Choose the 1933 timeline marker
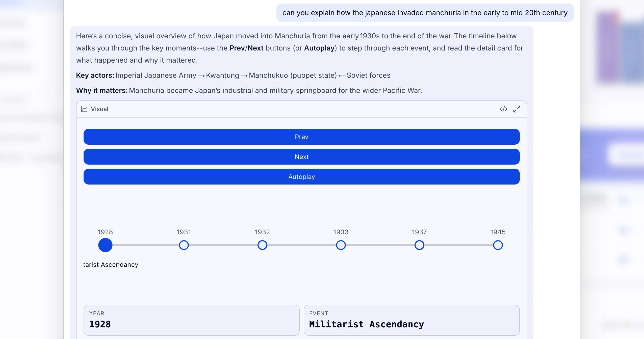 pyautogui.click(x=341, y=245)
